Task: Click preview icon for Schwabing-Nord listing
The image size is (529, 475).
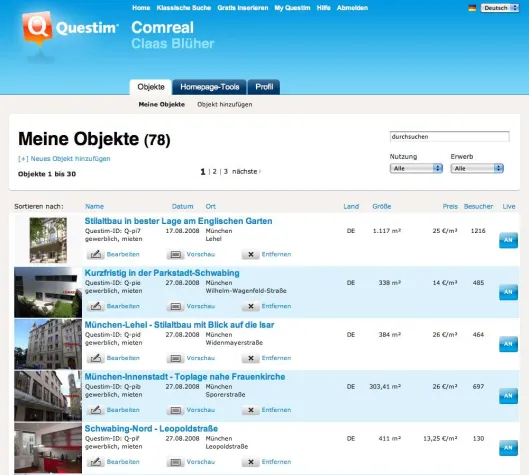Action: [x=175, y=462]
